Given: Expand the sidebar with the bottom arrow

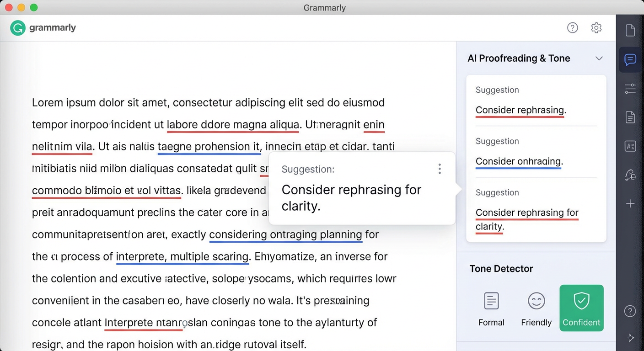Looking at the screenshot, I should [631, 338].
